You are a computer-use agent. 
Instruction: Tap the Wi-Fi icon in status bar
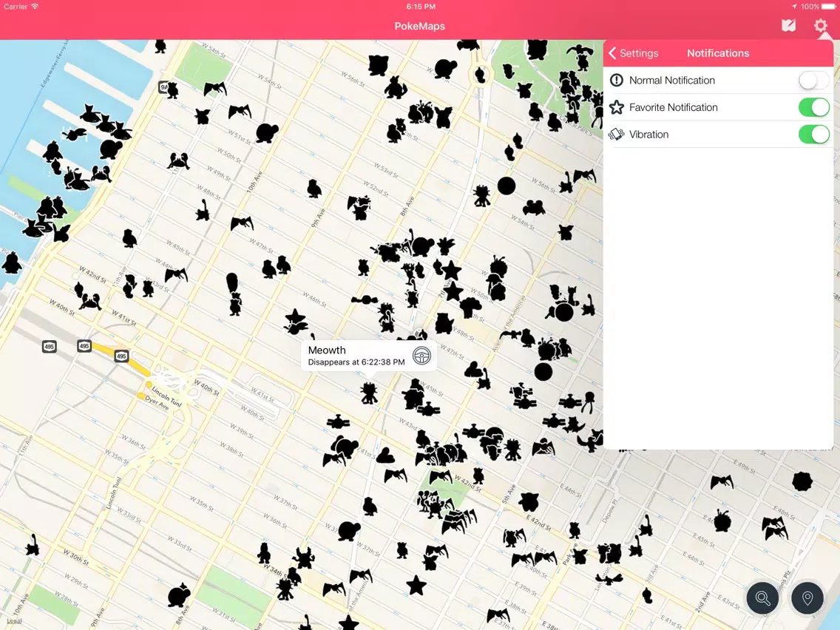(35, 7)
